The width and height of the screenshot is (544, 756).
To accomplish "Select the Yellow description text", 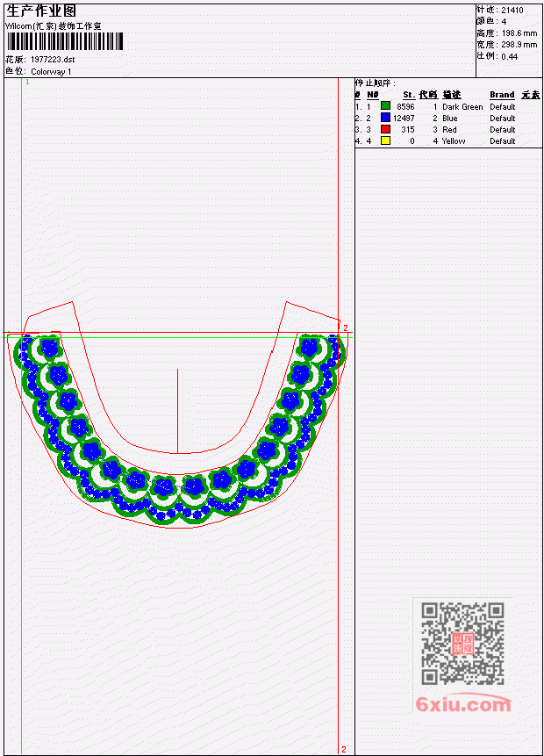I will [x=454, y=141].
